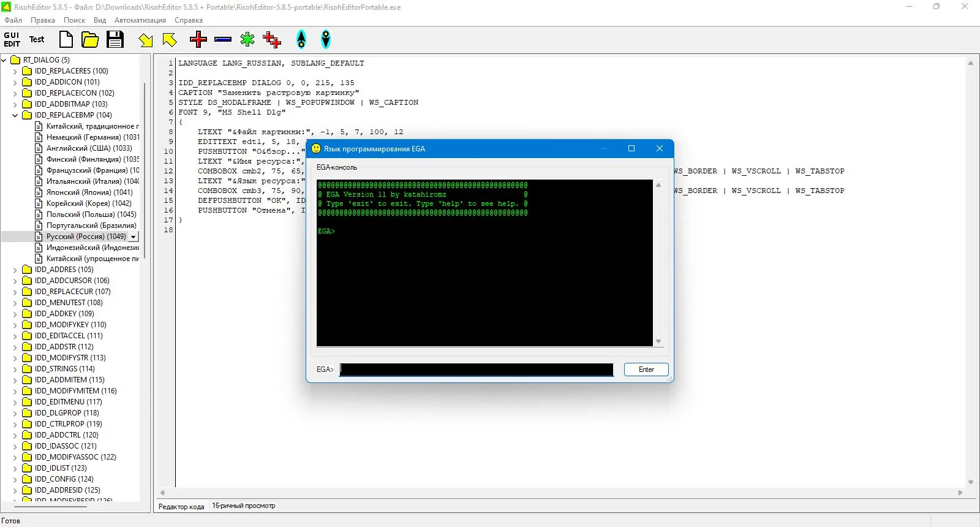Image resolution: width=980 pixels, height=527 pixels.
Task: Select Финский (Финляндия) language entry
Action: click(92, 159)
